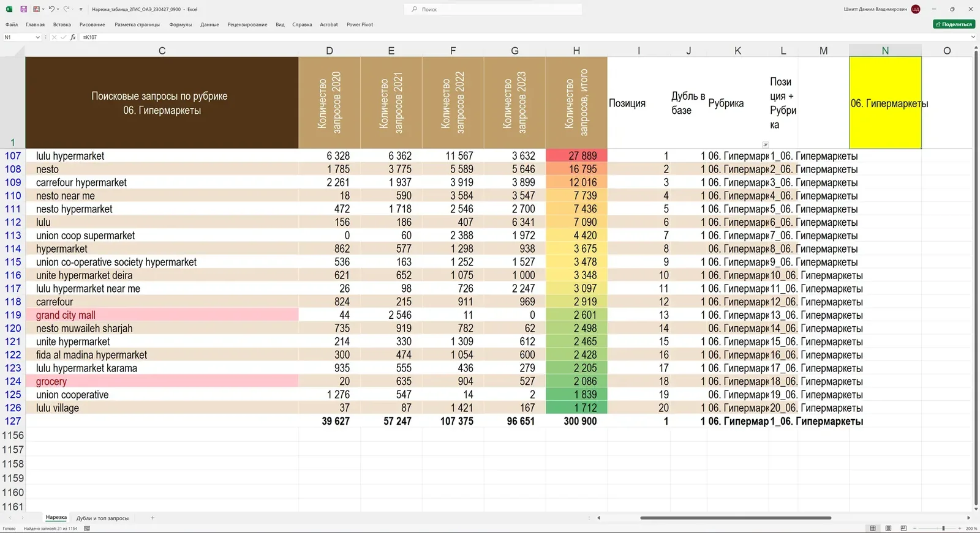Screen dimensions: 980x533
Task: Open the Вид ribbon tab
Action: point(280,24)
